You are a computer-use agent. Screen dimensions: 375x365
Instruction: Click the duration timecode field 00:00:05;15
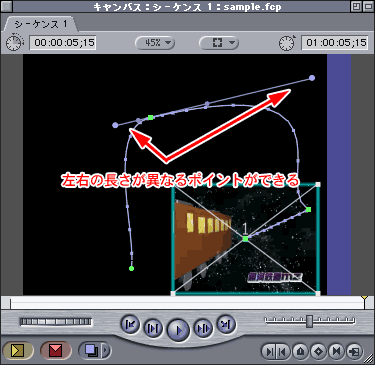coord(63,43)
